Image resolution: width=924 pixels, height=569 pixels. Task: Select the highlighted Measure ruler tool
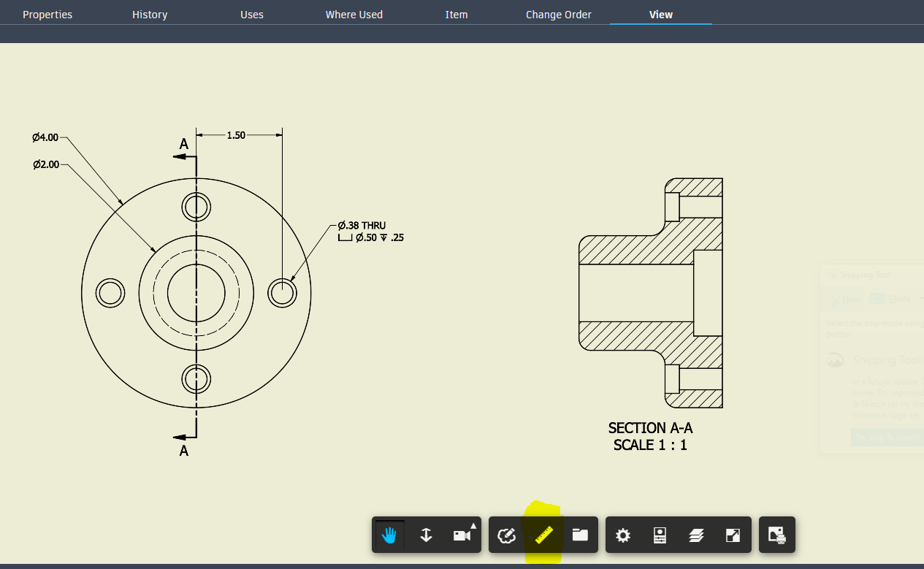[x=543, y=535]
